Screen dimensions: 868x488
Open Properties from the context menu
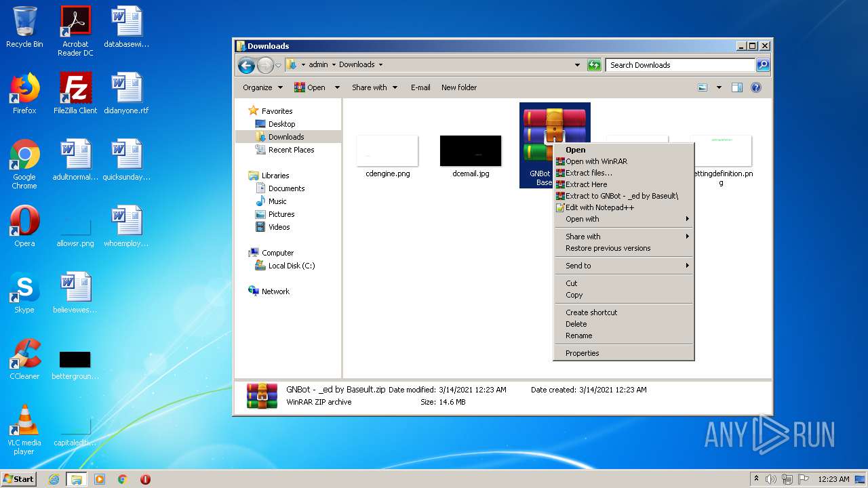point(624,353)
